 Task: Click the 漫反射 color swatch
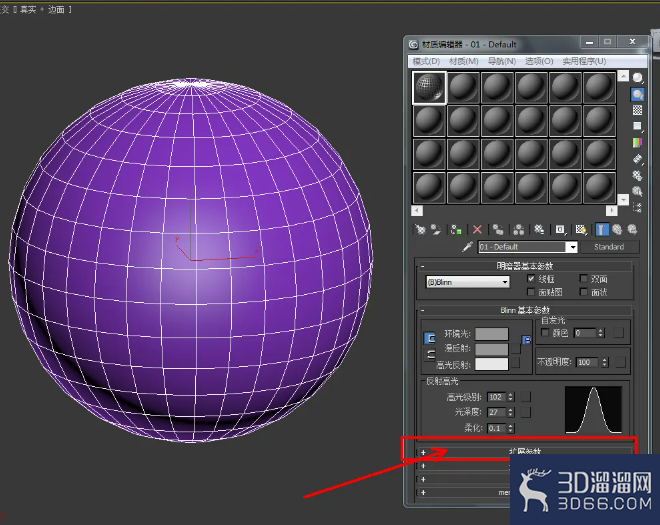click(492, 349)
